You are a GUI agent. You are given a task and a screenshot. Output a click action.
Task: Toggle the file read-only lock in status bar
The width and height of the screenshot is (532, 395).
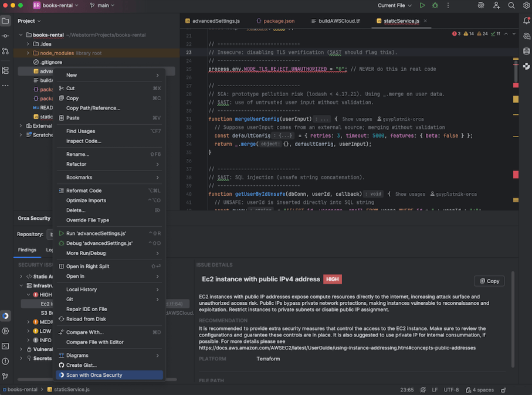pos(503,389)
